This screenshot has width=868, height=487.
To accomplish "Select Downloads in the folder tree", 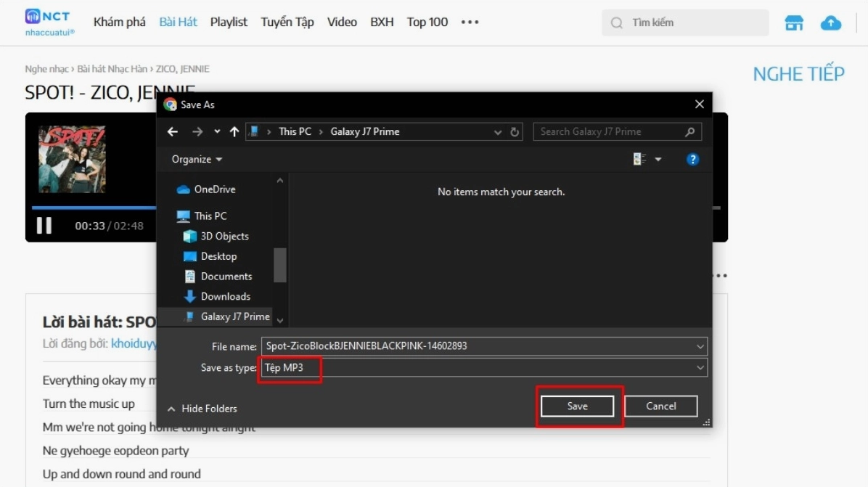I will coord(225,297).
